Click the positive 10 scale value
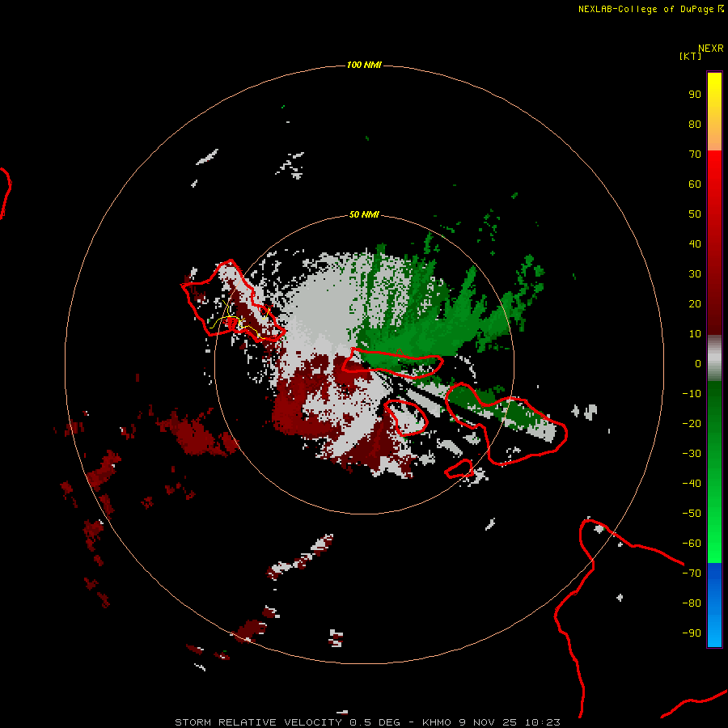This screenshot has width=728, height=728. [695, 334]
